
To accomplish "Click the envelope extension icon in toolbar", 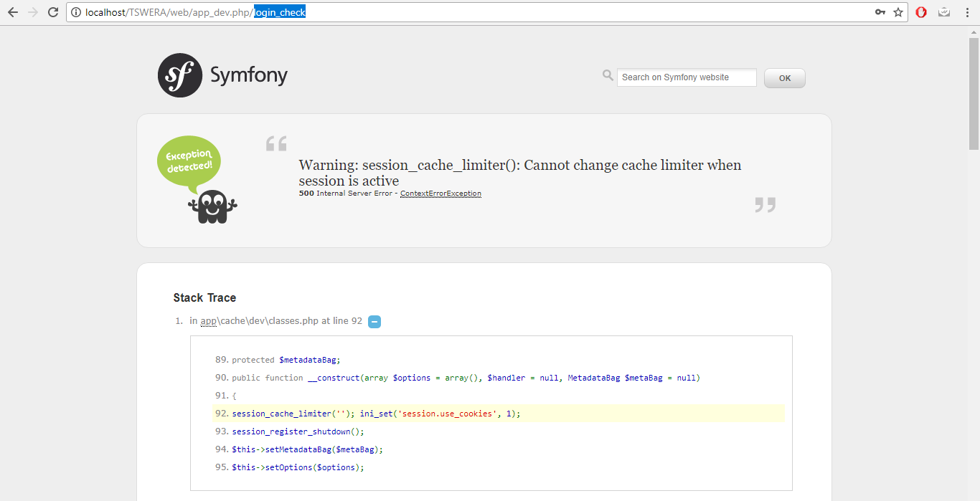I will coord(944,11).
